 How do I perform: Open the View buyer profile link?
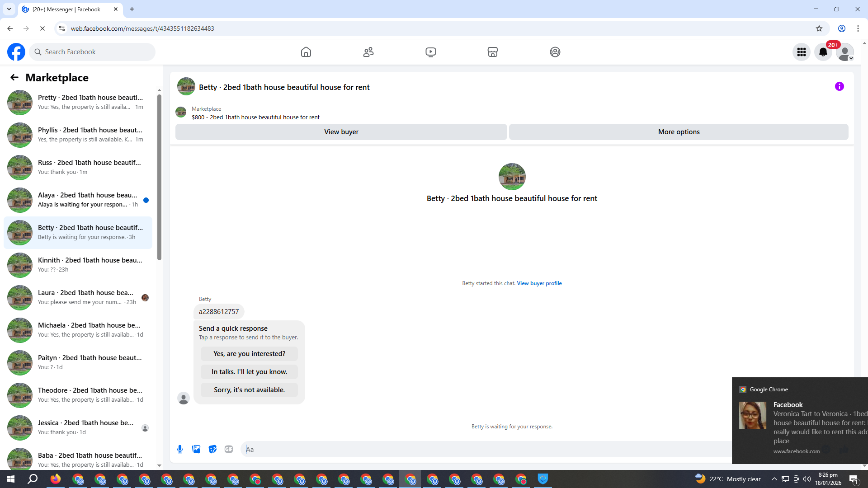click(539, 283)
